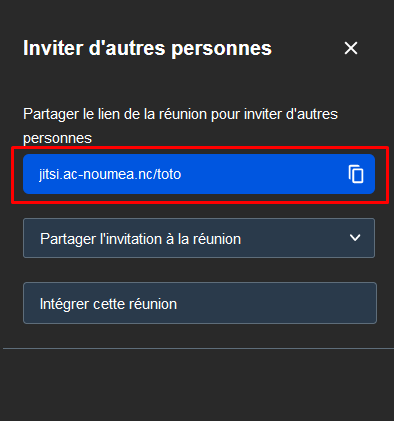
Task: Click the empty blue area right of toto
Action: click(x=263, y=174)
